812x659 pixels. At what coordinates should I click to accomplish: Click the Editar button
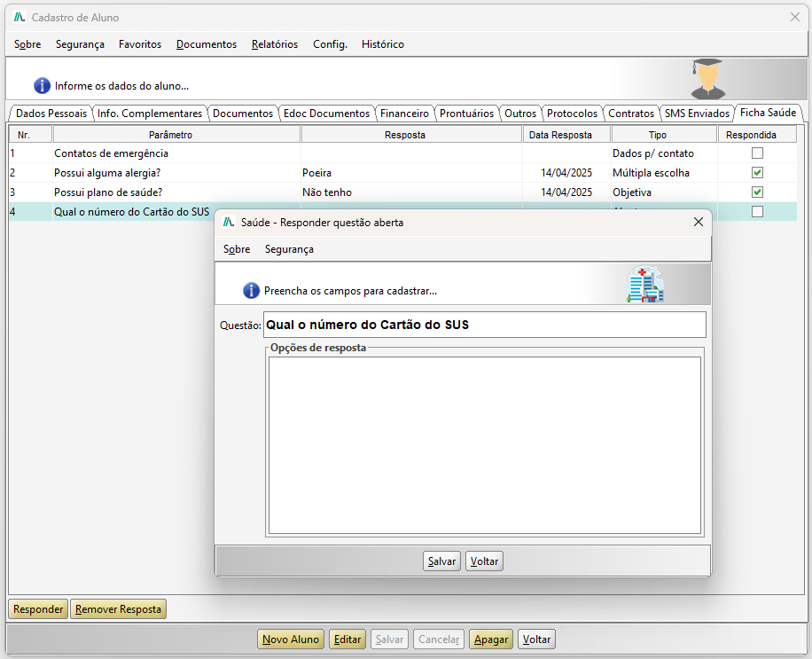347,639
